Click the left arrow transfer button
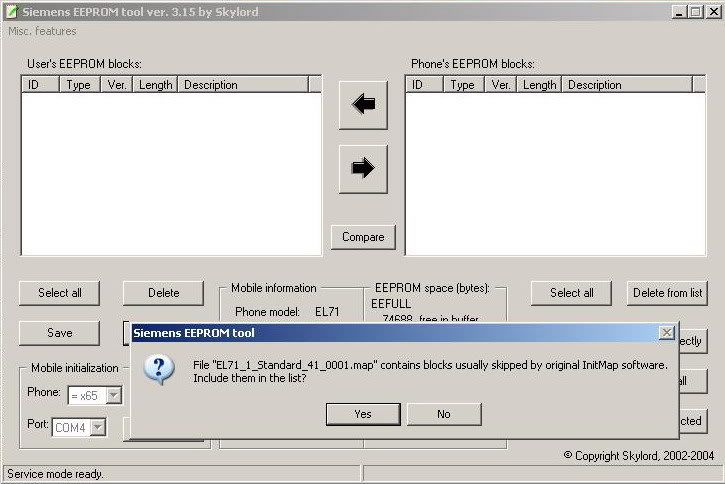725x484 pixels. tap(363, 105)
